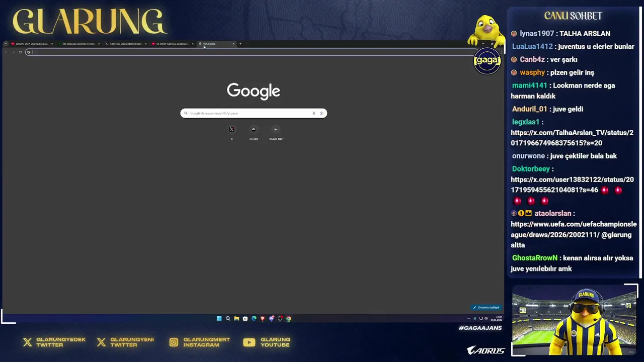Open legxlas1's TalhaArslan_TV x.com link
This screenshot has width=644, height=362.
pos(572,138)
